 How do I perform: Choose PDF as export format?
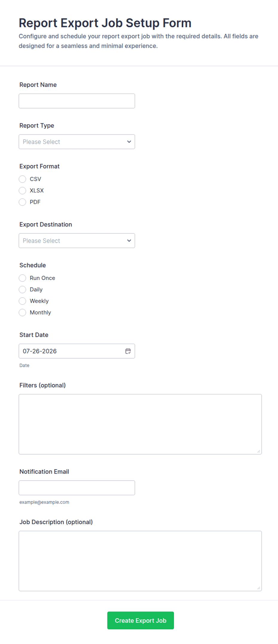[22, 202]
